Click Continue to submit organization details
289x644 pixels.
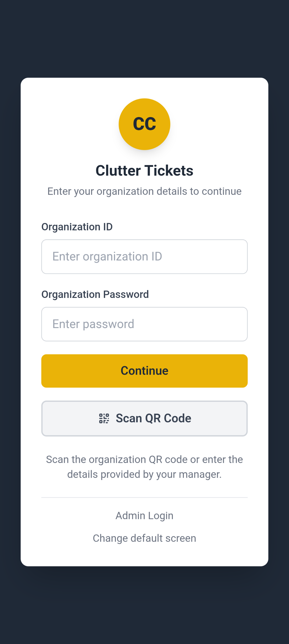(144, 371)
